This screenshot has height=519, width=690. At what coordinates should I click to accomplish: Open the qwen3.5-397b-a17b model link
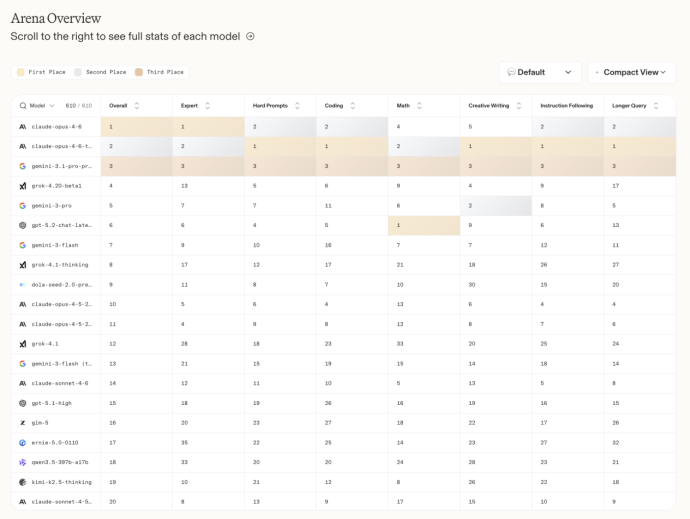click(x=61, y=462)
